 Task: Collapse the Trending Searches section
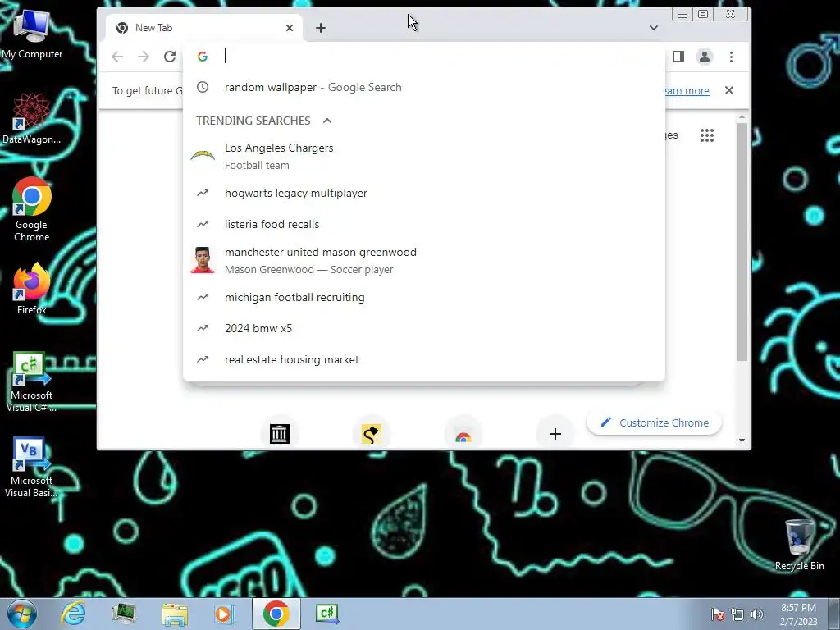[327, 121]
